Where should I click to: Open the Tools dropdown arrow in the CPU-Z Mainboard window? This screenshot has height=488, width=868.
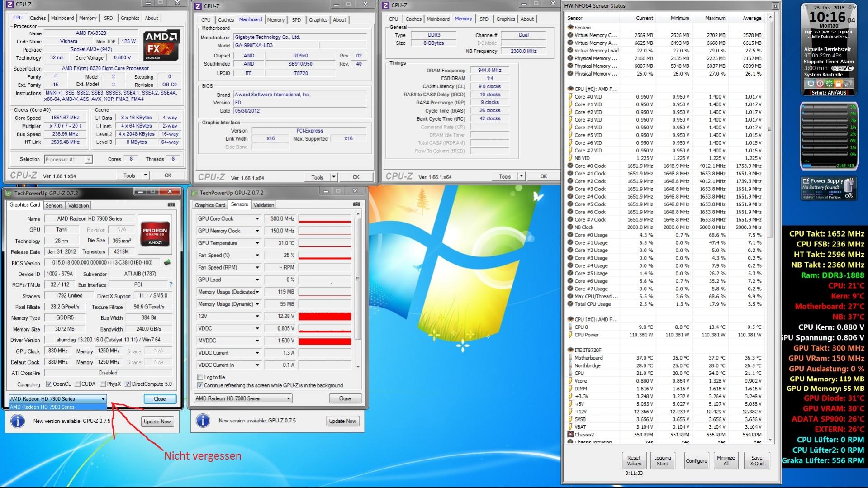click(x=334, y=177)
